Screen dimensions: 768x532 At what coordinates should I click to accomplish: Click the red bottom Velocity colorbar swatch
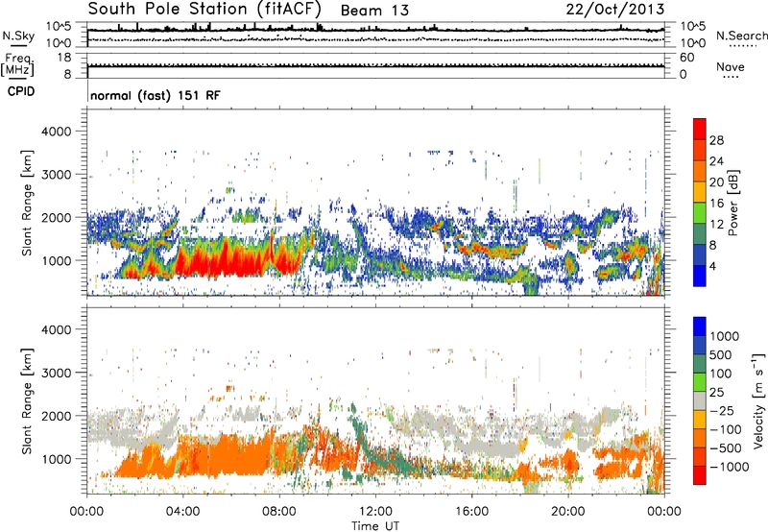(x=700, y=475)
